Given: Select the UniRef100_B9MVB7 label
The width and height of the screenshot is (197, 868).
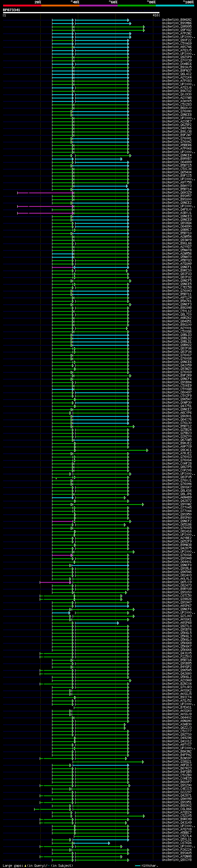Looking at the screenshot, I should point(177,159).
